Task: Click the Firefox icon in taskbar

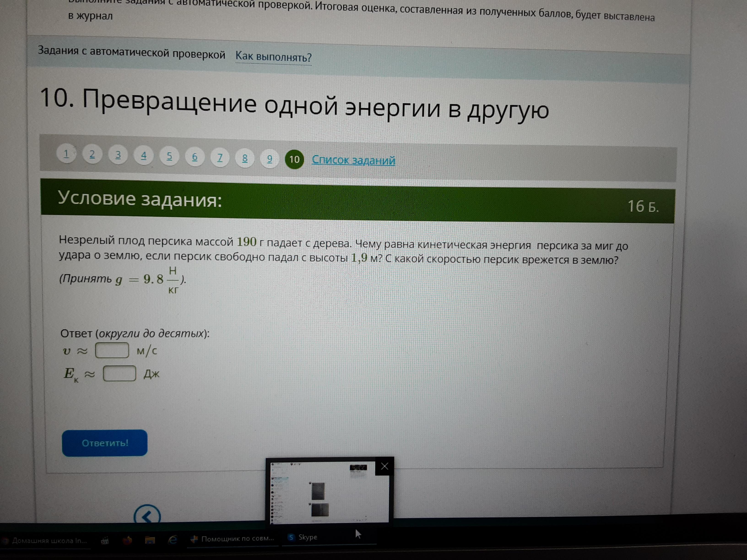Action: pos(127,540)
